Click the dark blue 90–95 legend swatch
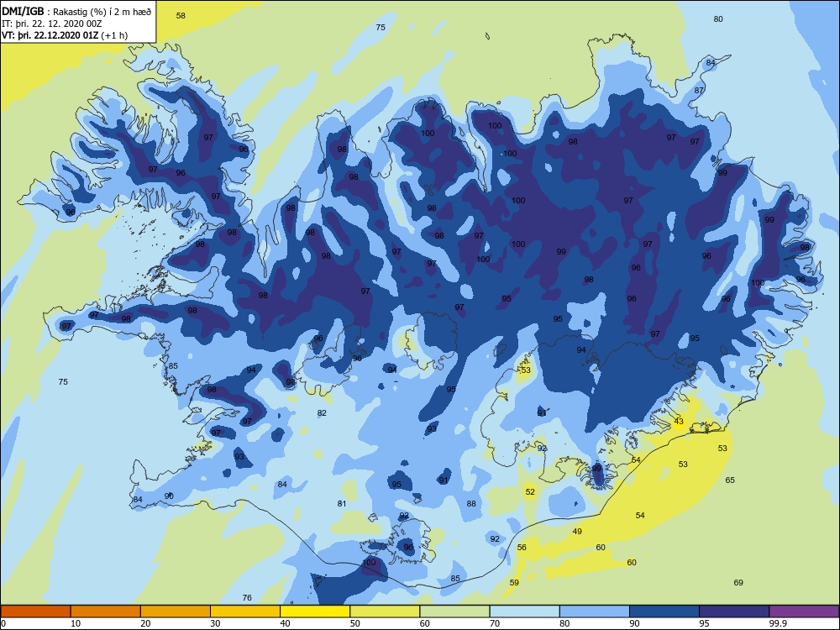Image resolution: width=840 pixels, height=630 pixels. tap(664, 612)
